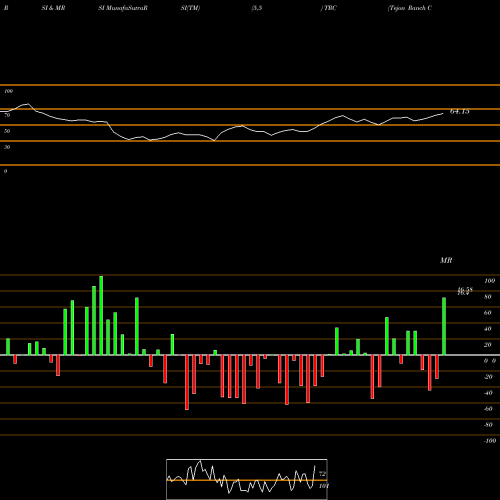
Task: Click the "(5,5" parameter text in header
Action: 257,8
